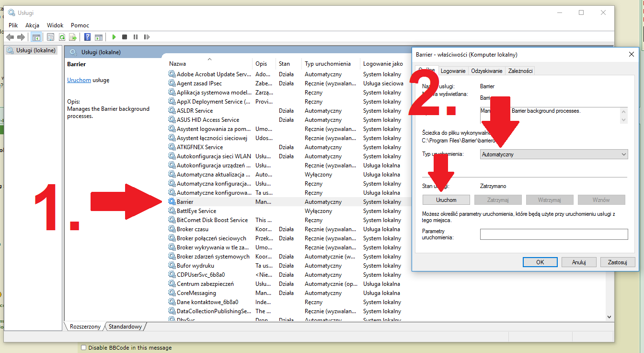Click the gear icon beside Centrum zabezpieczeń
Image resolution: width=644 pixels, height=353 pixels.
[172, 284]
